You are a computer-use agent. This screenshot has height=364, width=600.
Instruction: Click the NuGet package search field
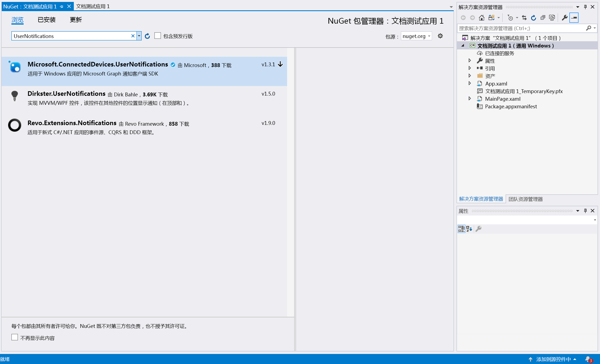71,36
